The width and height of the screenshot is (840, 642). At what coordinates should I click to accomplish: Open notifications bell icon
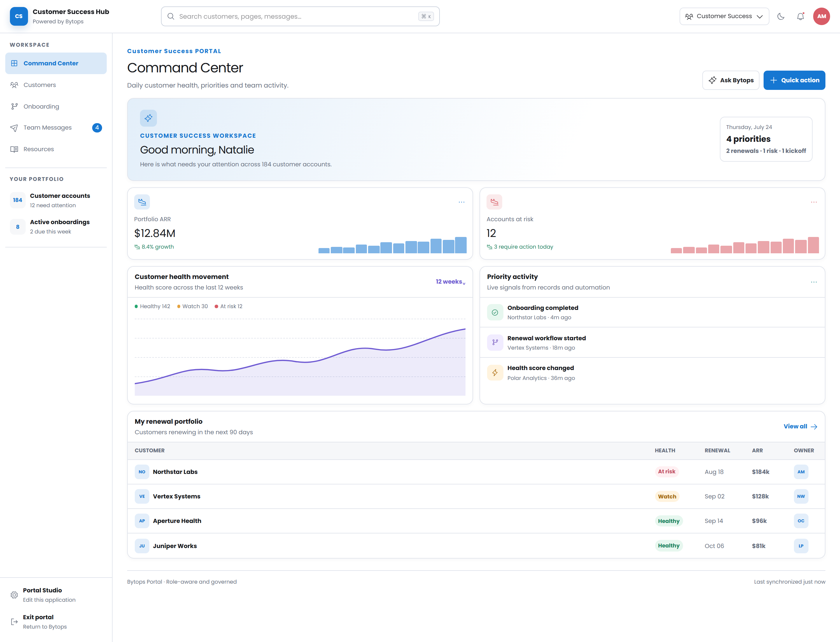tap(800, 16)
